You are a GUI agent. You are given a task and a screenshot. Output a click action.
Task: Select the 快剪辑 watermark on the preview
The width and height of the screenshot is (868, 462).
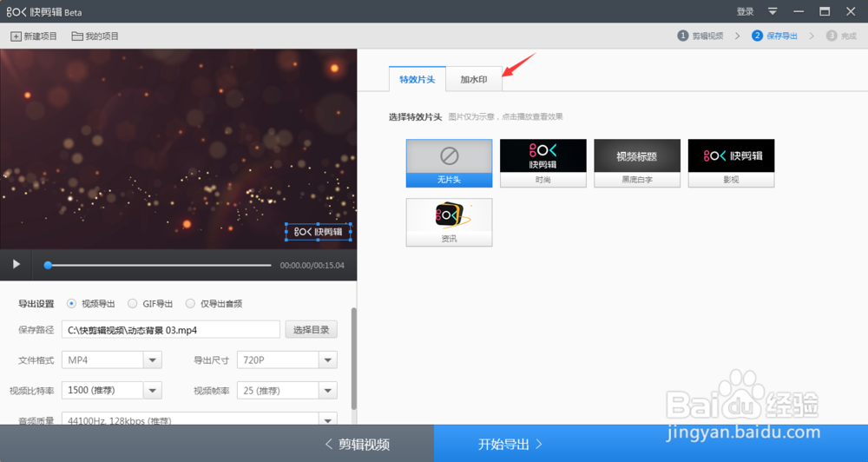(319, 232)
